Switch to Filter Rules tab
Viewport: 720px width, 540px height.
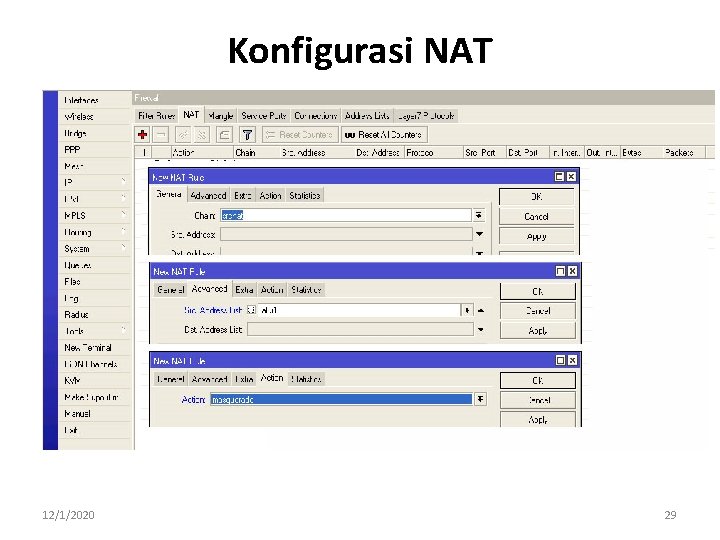point(157,116)
